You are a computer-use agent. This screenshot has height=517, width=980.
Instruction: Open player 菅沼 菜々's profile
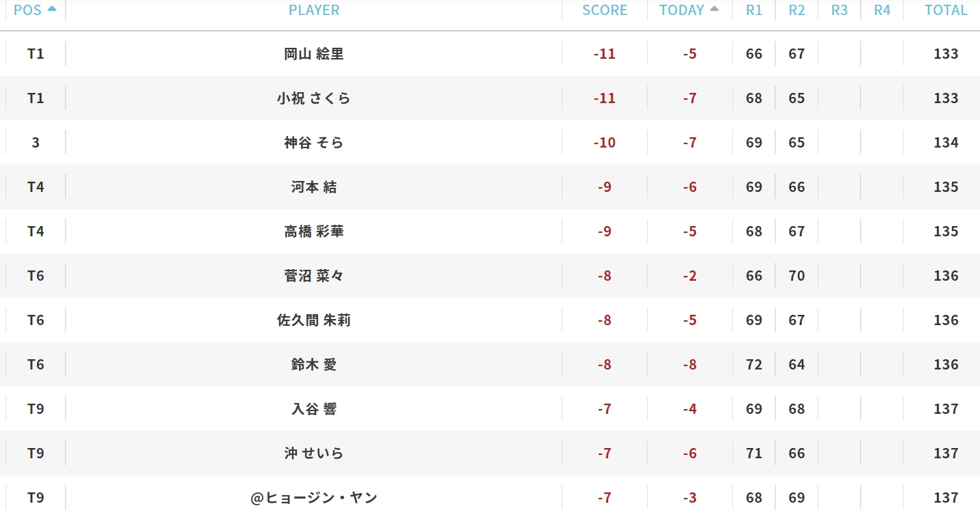coord(314,276)
